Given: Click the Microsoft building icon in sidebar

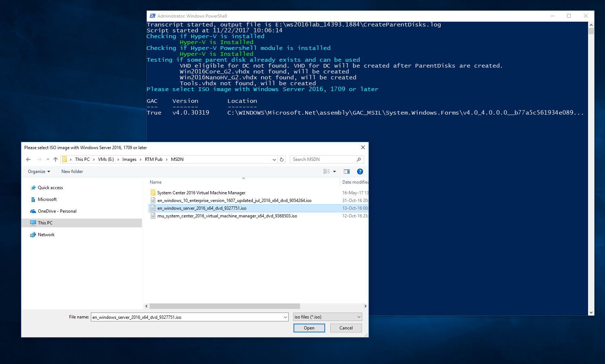Looking at the screenshot, I should point(33,199).
